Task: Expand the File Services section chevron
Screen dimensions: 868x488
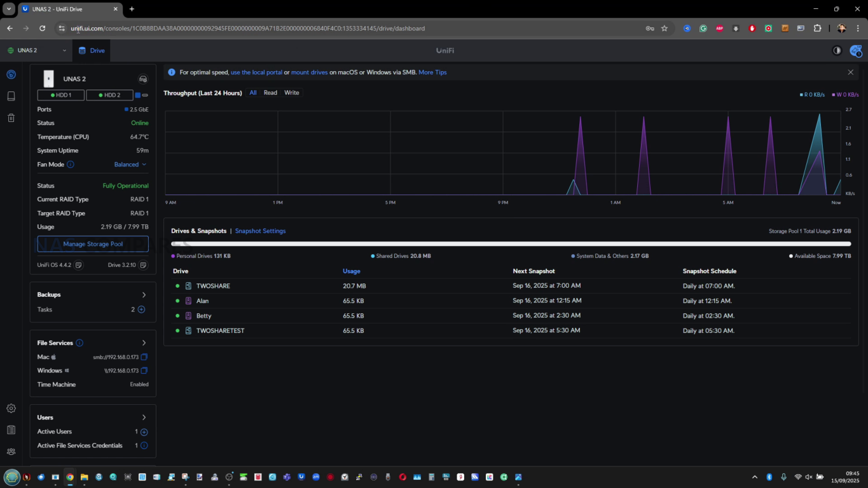Action: click(144, 343)
